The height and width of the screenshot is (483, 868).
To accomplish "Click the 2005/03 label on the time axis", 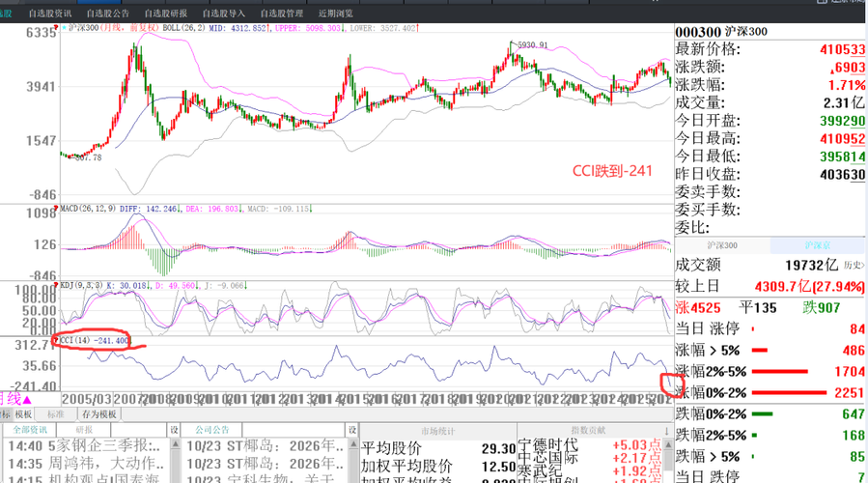I will pyautogui.click(x=87, y=399).
